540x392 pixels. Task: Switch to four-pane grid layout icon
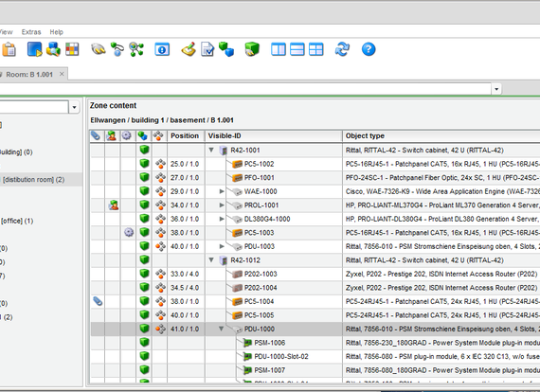pyautogui.click(x=315, y=49)
